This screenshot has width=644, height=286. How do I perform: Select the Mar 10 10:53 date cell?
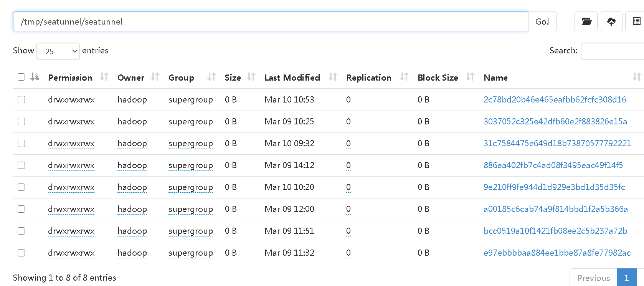tap(289, 99)
